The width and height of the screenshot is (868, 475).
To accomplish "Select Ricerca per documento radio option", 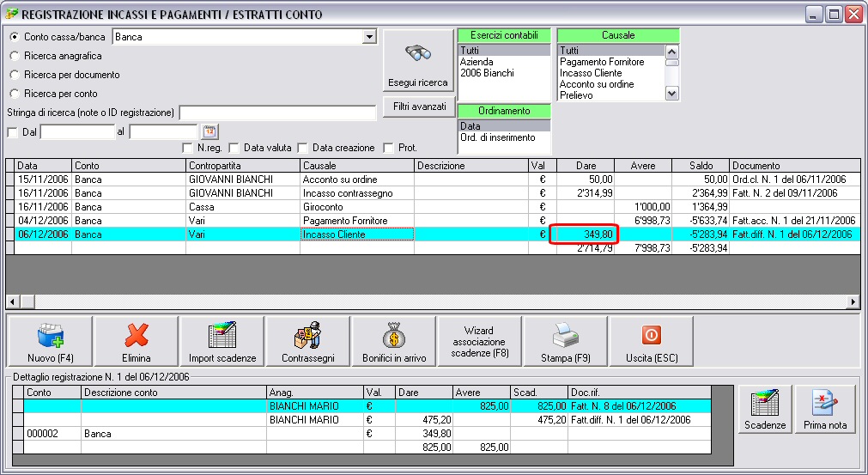I will [15, 75].
